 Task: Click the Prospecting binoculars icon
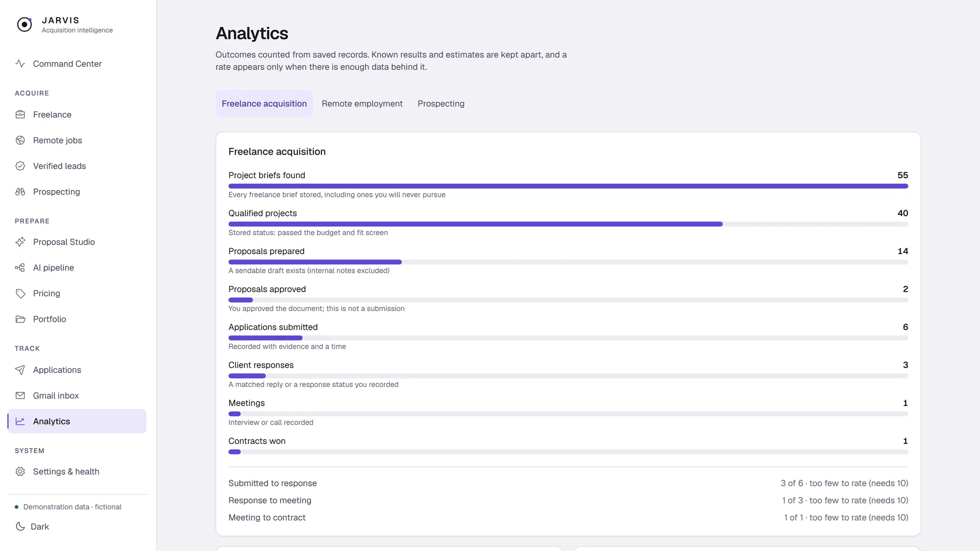pyautogui.click(x=20, y=192)
